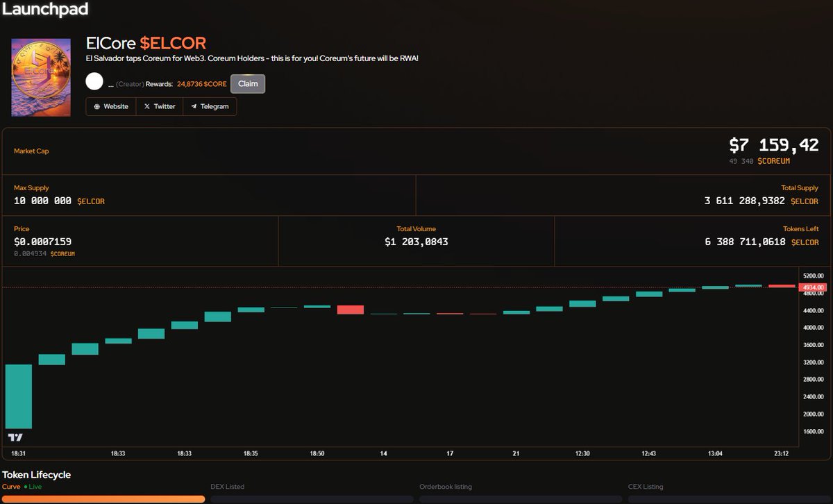
Task: Open the Telegram link button
Action: (x=210, y=106)
